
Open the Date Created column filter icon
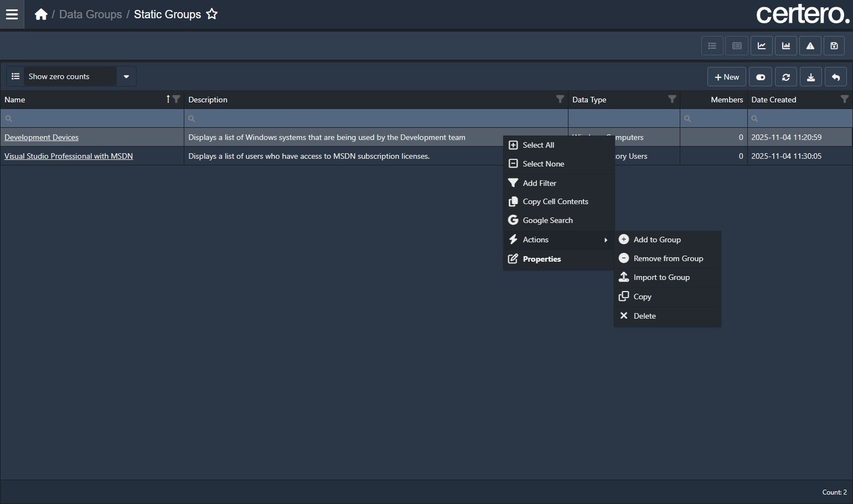(845, 99)
